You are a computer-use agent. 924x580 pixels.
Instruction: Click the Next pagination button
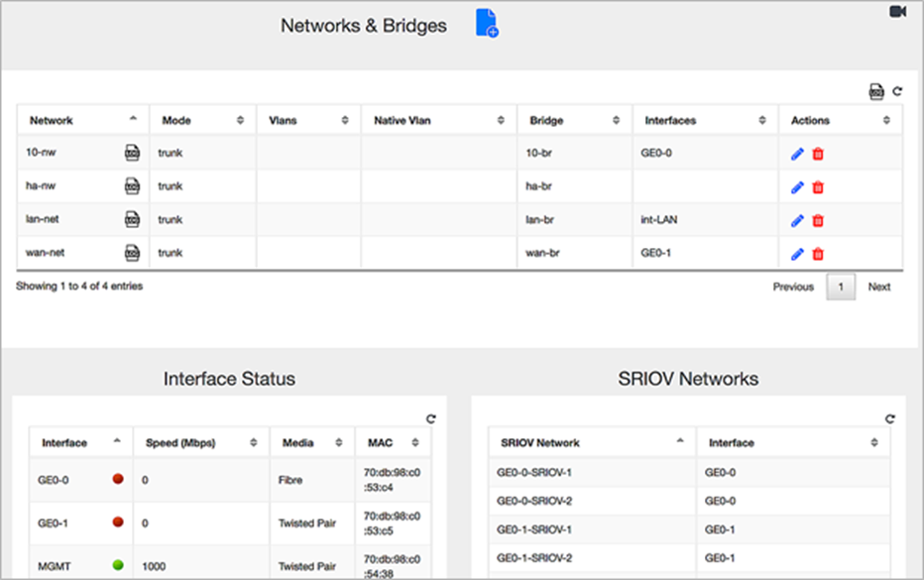coord(878,287)
